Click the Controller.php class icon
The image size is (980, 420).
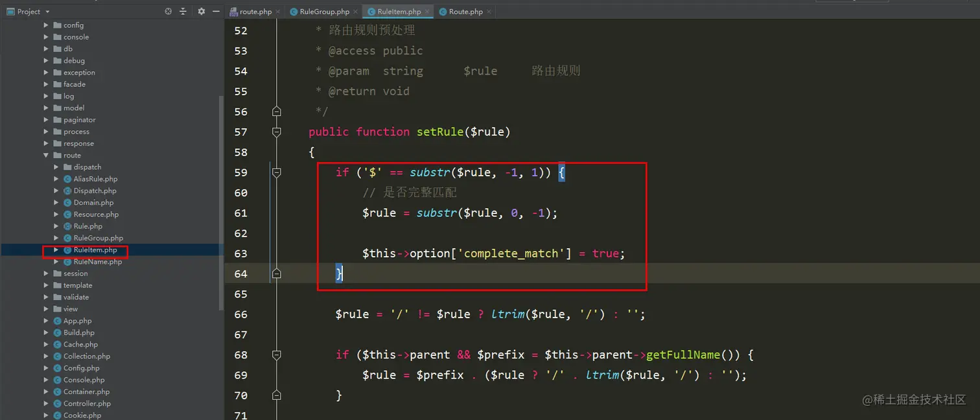click(57, 404)
